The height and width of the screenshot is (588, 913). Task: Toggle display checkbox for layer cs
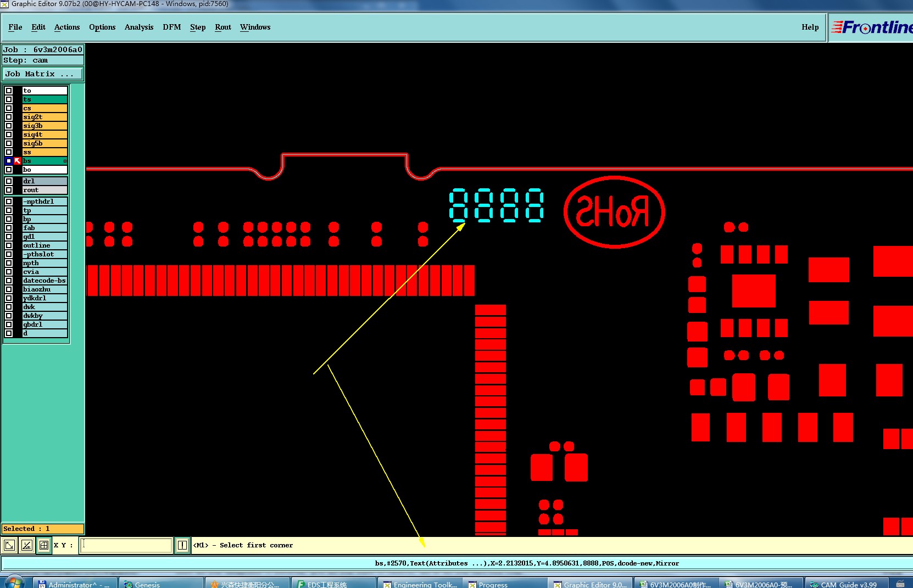(x=9, y=108)
